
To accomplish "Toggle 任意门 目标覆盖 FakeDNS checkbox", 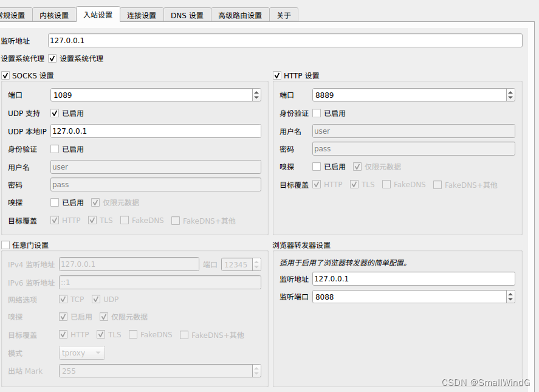I will click(133, 335).
